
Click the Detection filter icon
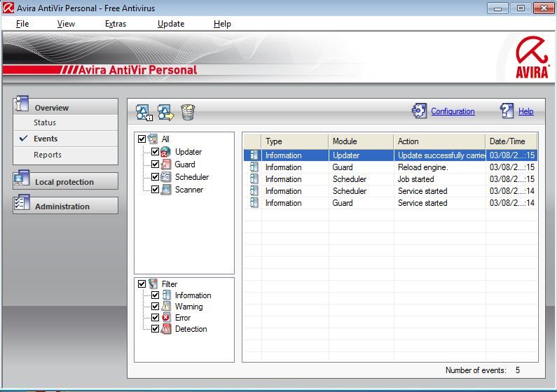coord(166,329)
